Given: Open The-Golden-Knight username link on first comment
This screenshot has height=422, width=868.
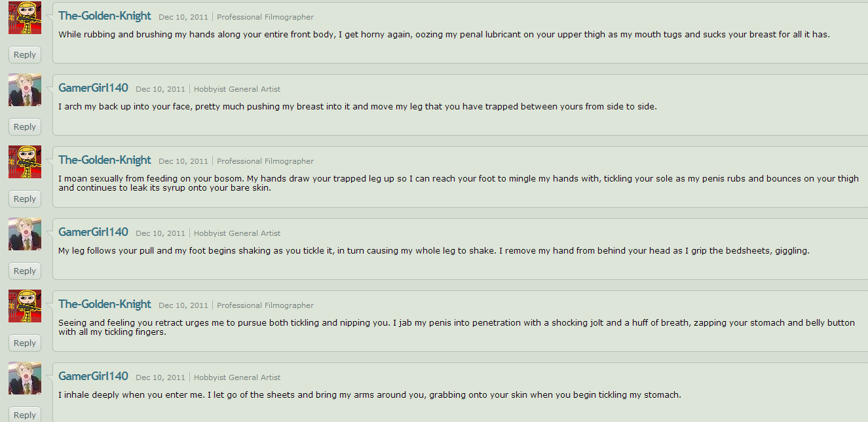Looking at the screenshot, I should 105,16.
